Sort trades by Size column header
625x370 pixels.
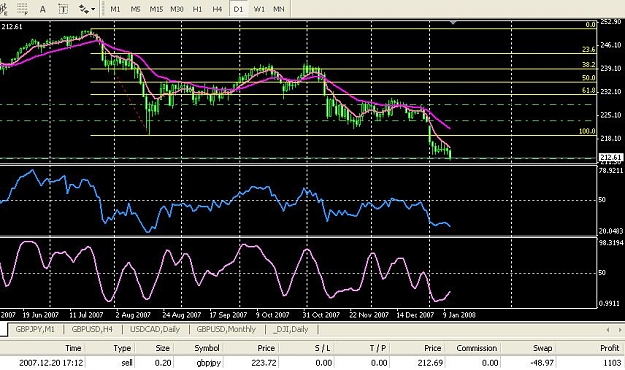(x=163, y=348)
